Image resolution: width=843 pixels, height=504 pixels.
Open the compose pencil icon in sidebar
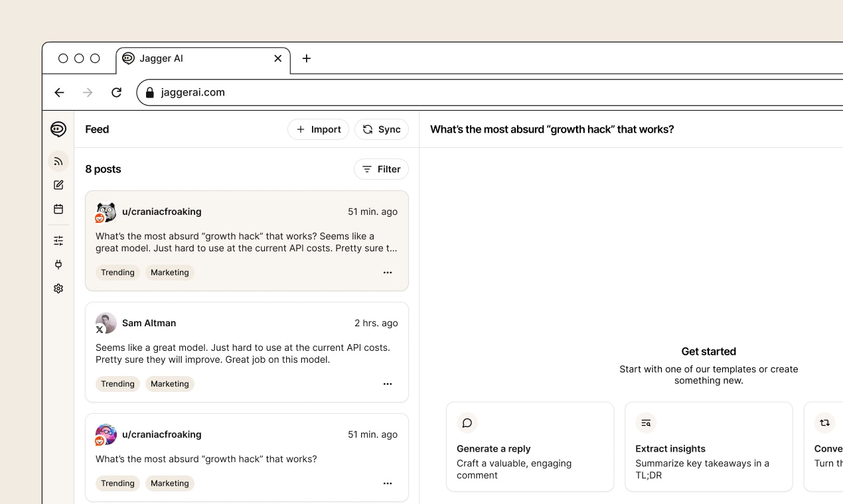click(x=58, y=185)
